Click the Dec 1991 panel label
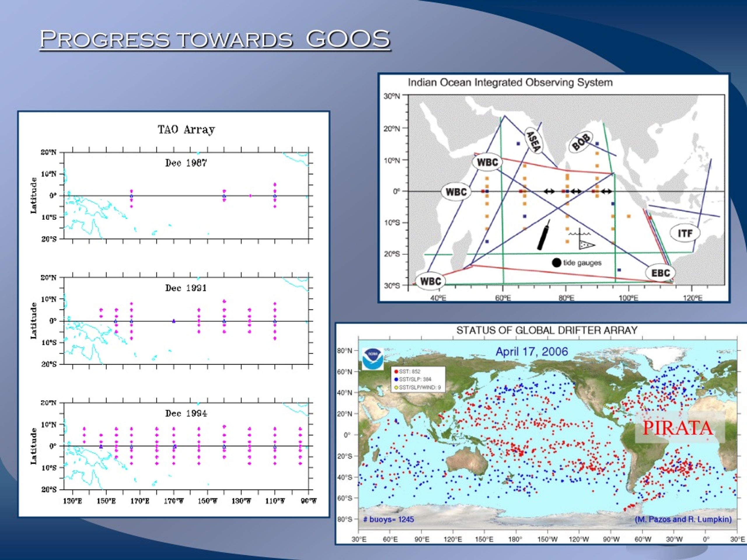 coord(186,288)
